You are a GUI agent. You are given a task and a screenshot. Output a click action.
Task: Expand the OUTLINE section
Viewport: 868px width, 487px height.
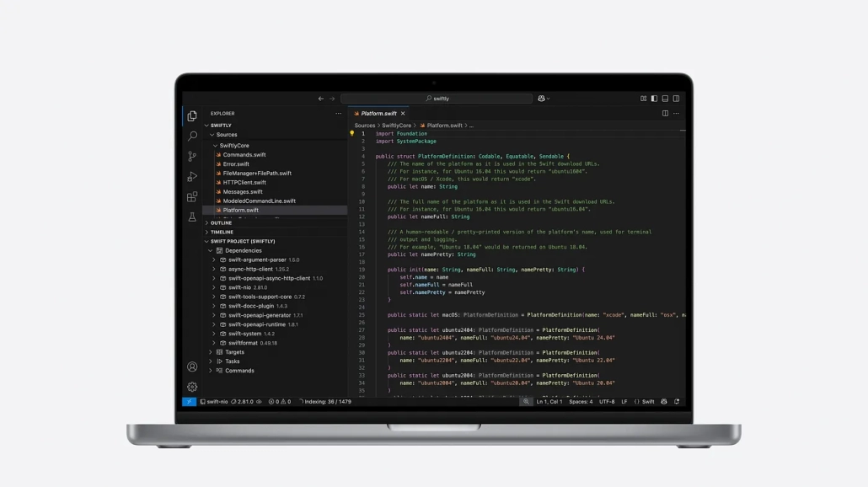[221, 223]
